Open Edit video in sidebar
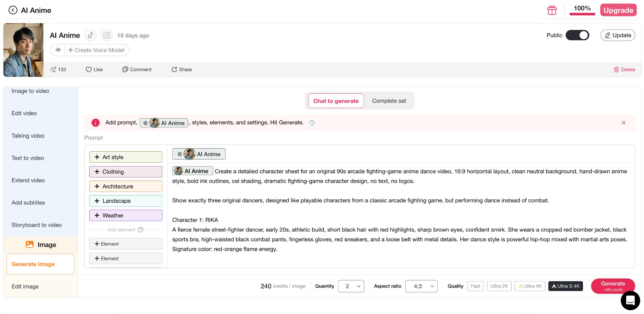644x314 pixels. pos(24,113)
